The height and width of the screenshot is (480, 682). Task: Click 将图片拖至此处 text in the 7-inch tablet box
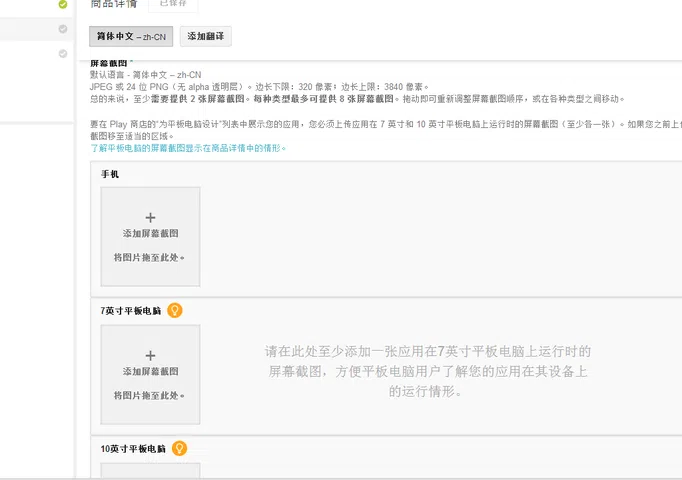pyautogui.click(x=150, y=395)
